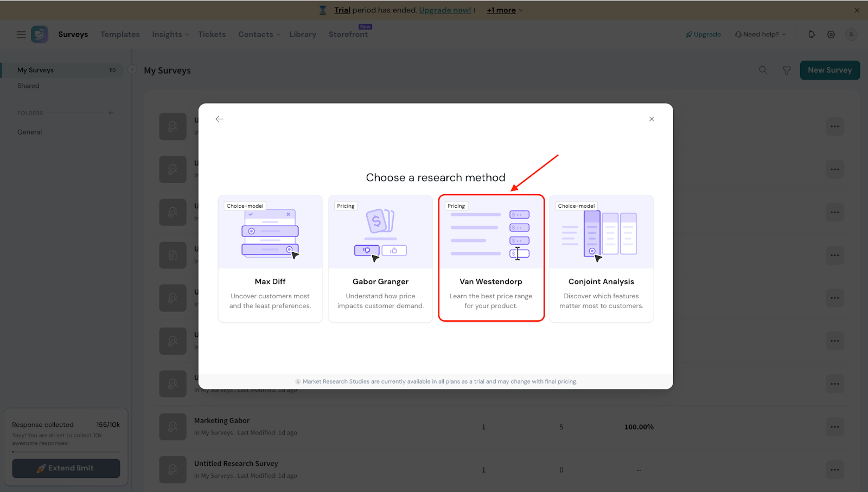Click the Extend limit button

click(x=66, y=468)
